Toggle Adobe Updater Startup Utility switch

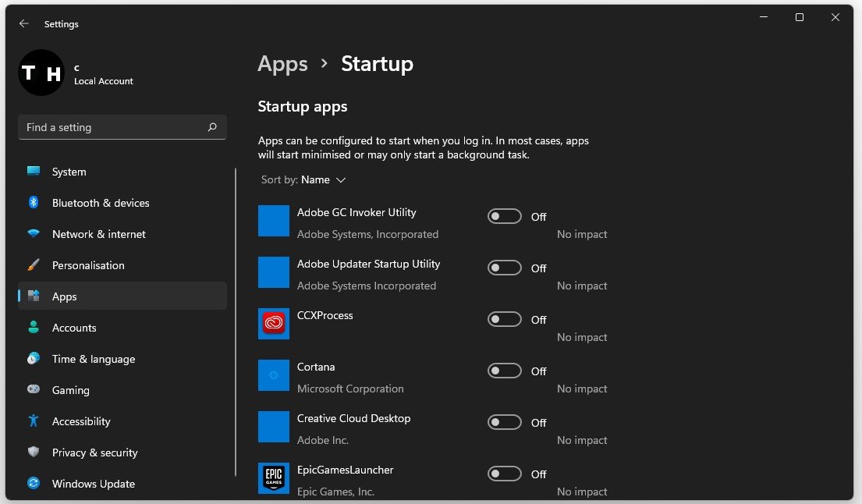[x=505, y=268]
